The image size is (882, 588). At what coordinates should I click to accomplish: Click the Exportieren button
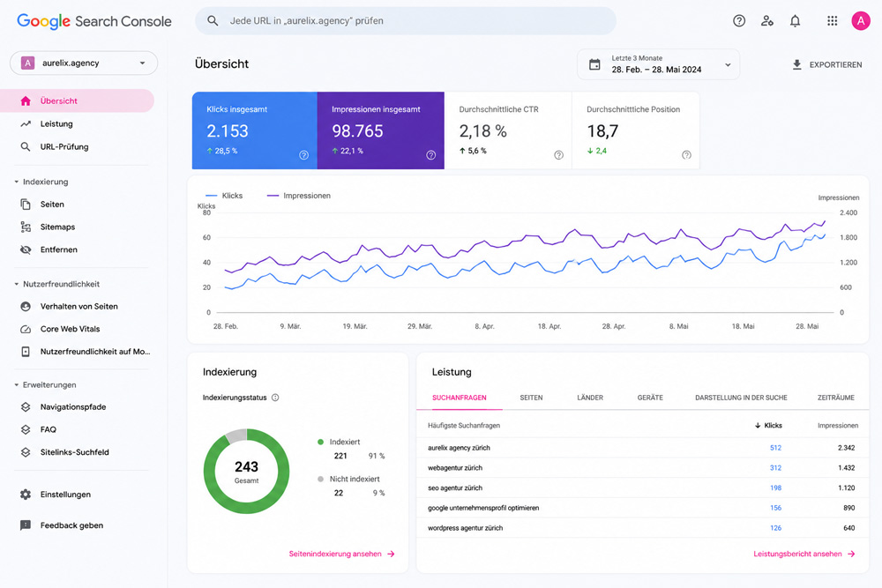pyautogui.click(x=827, y=64)
